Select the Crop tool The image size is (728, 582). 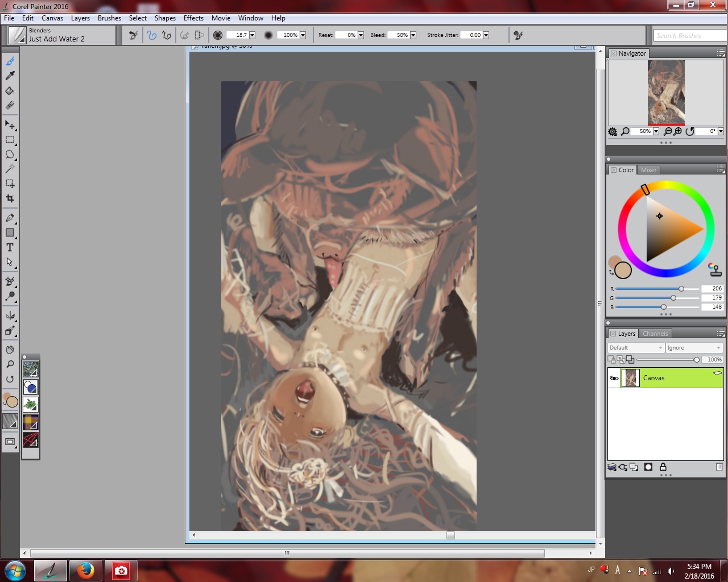(10, 198)
